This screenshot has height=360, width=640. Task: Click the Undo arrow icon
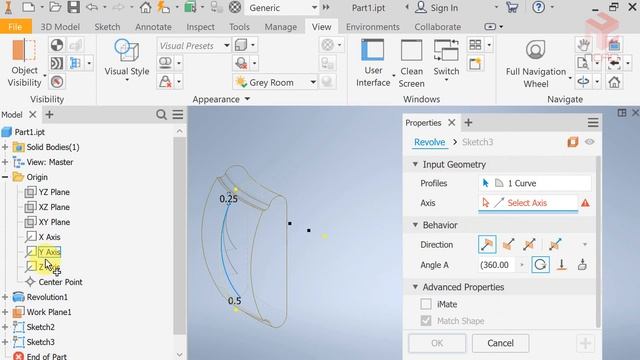92,7
